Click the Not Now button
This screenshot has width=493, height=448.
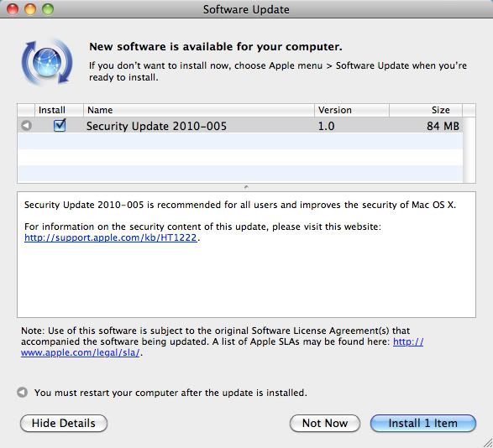(325, 423)
